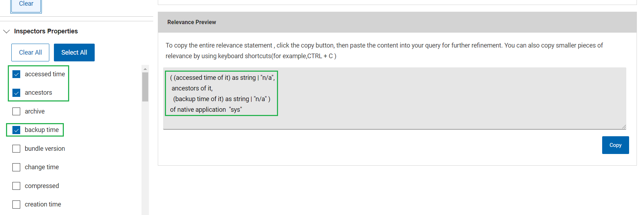
Task: Check the bundle version property
Action: click(x=16, y=149)
